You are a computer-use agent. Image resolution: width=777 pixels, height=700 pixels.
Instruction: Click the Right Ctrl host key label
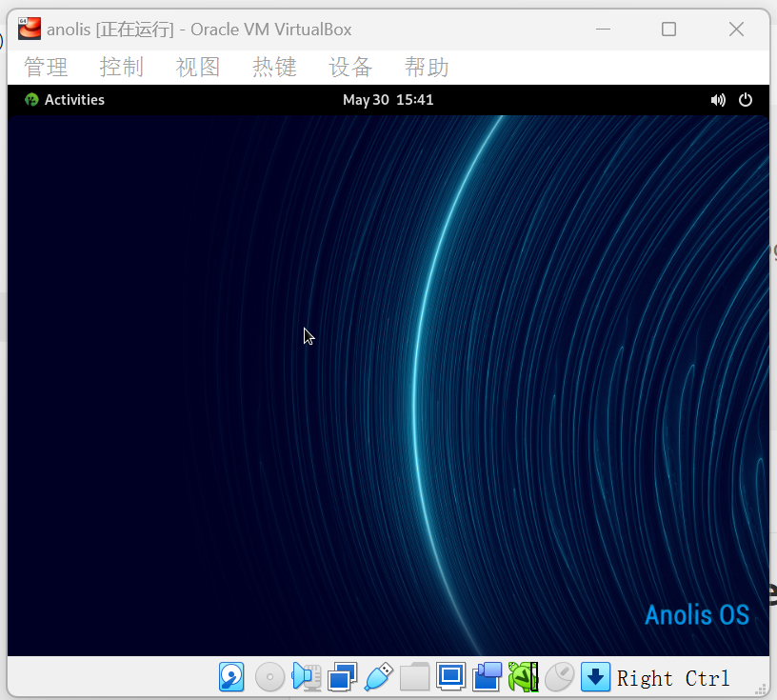point(673,678)
